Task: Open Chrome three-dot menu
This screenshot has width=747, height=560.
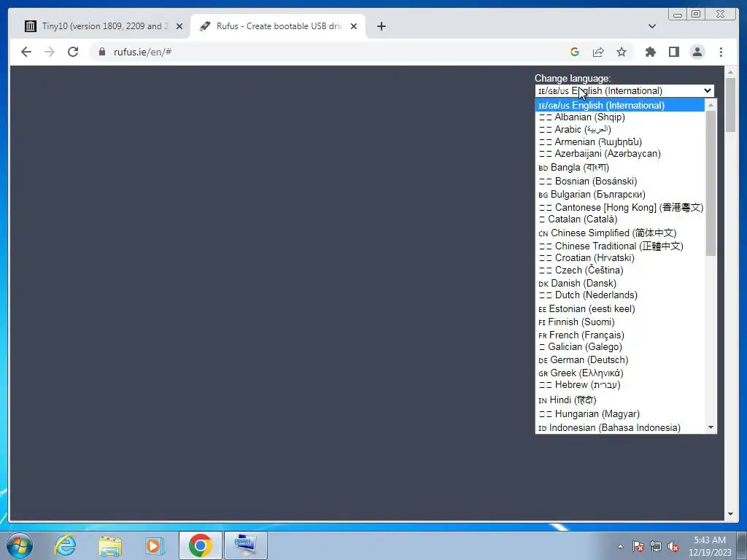Action: 721,52
